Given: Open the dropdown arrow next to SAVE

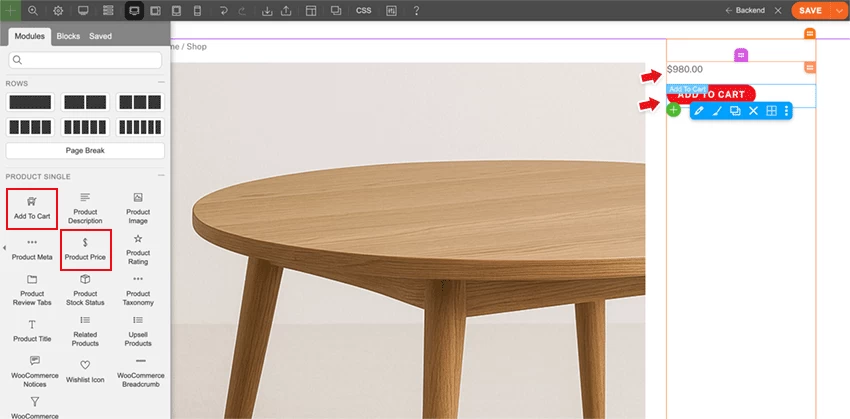Looking at the screenshot, I should (x=840, y=10).
